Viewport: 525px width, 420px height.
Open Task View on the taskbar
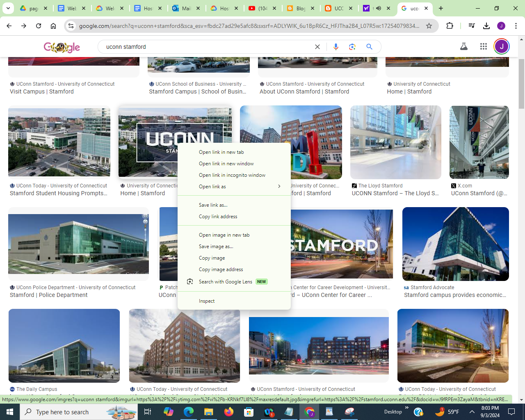point(148,412)
